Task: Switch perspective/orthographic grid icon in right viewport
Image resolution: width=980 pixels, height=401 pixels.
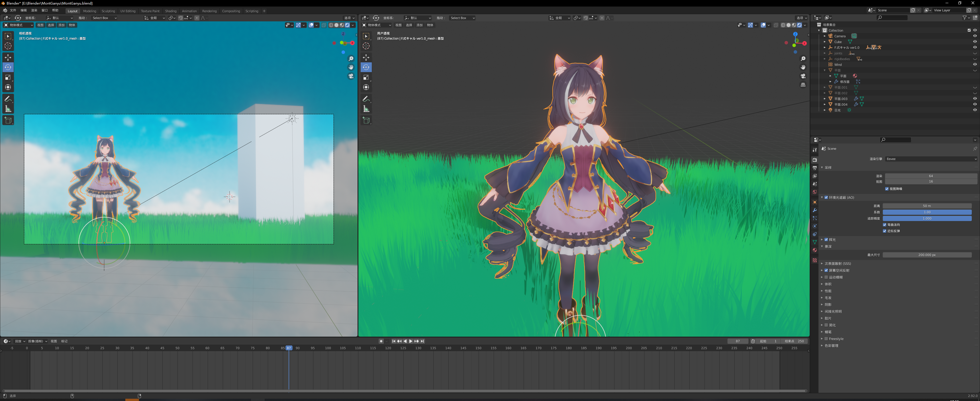Action: (803, 85)
